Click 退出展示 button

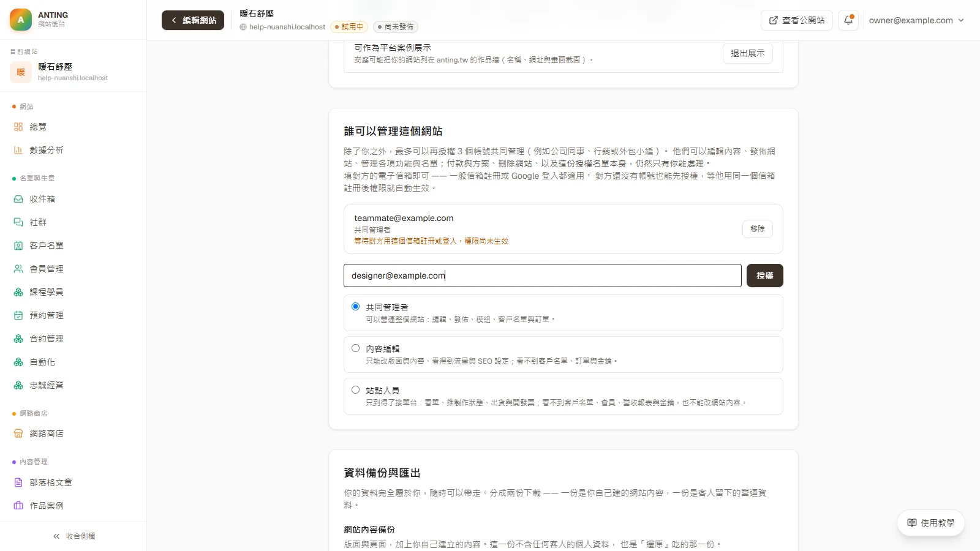pyautogui.click(x=748, y=53)
